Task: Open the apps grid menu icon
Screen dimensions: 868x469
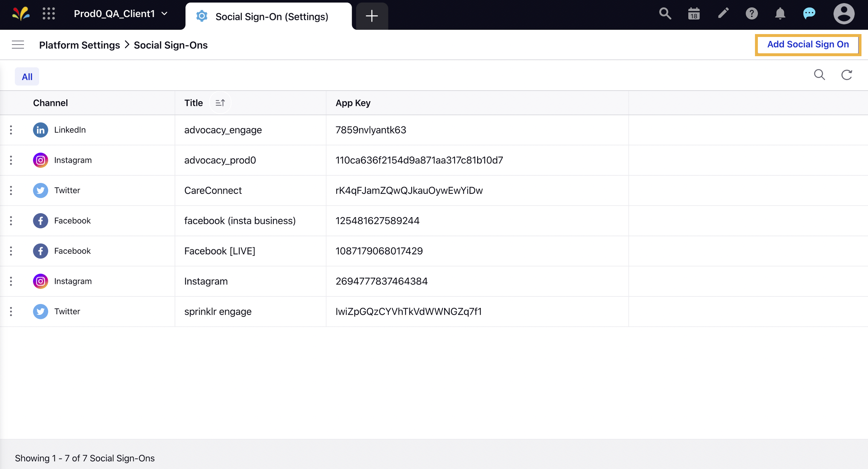Action: pos(49,16)
